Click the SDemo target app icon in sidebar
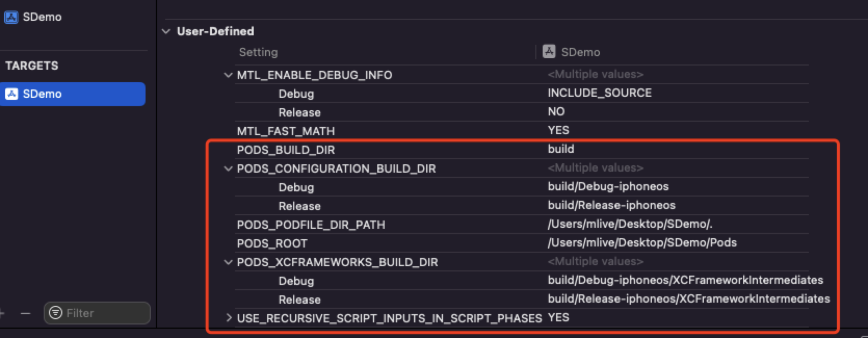The width and height of the screenshot is (868, 338). (x=11, y=94)
